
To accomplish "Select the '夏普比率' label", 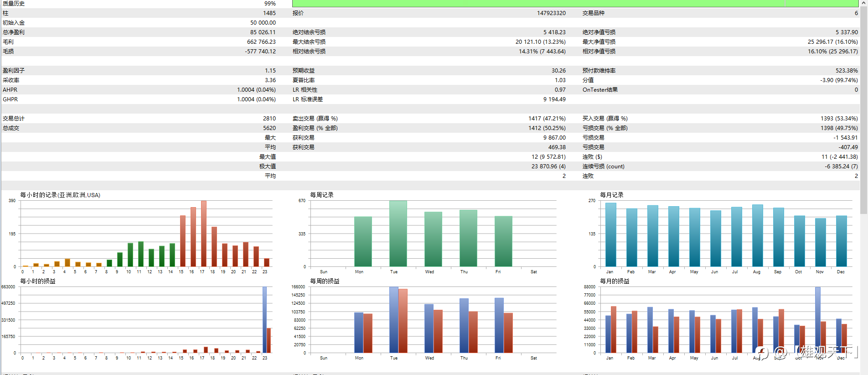I will pyautogui.click(x=304, y=80).
